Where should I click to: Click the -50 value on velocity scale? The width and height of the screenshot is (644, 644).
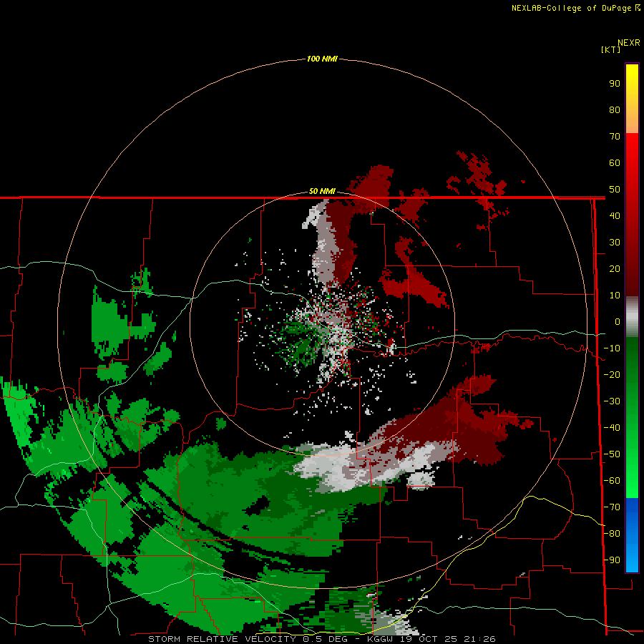[612, 454]
